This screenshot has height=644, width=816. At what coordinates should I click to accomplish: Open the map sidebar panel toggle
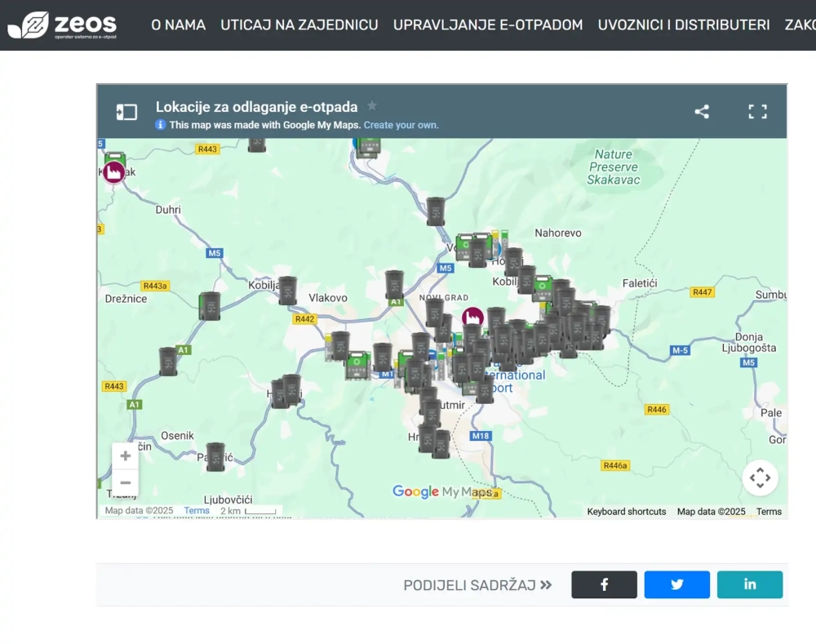126,112
